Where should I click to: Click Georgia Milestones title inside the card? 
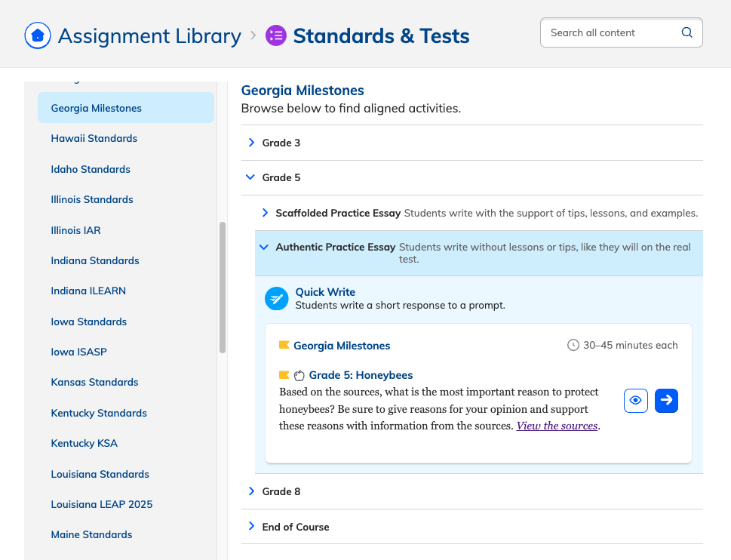click(341, 346)
